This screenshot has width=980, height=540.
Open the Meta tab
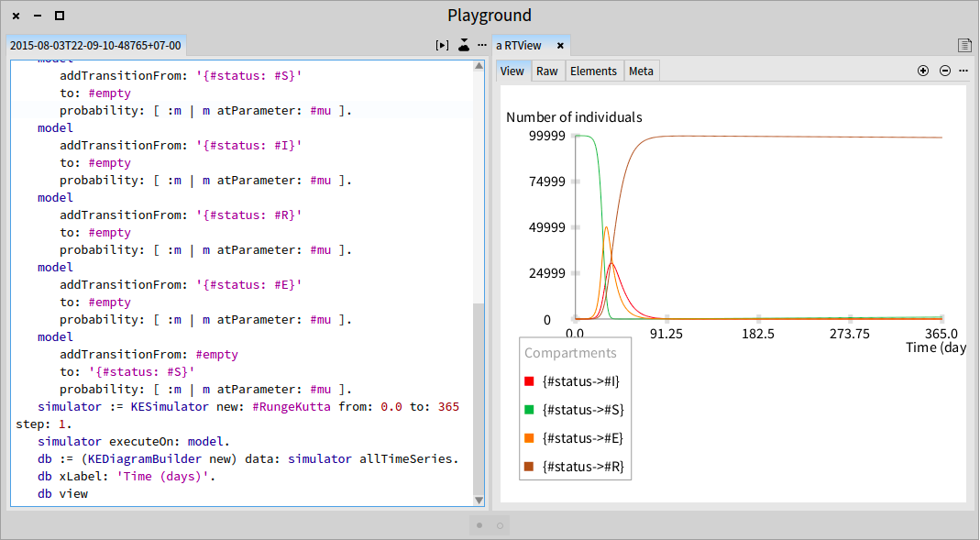[641, 72]
